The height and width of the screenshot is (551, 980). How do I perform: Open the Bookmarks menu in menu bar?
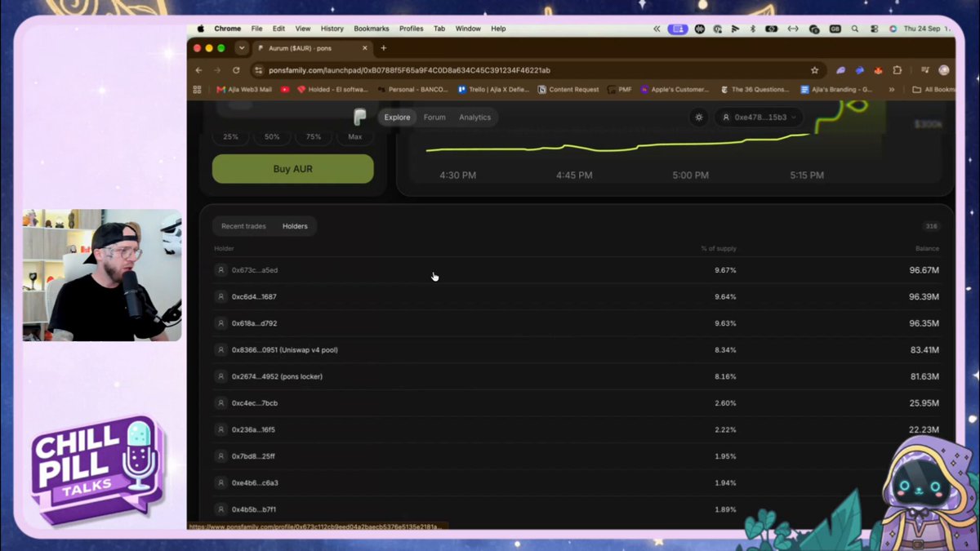click(x=371, y=29)
